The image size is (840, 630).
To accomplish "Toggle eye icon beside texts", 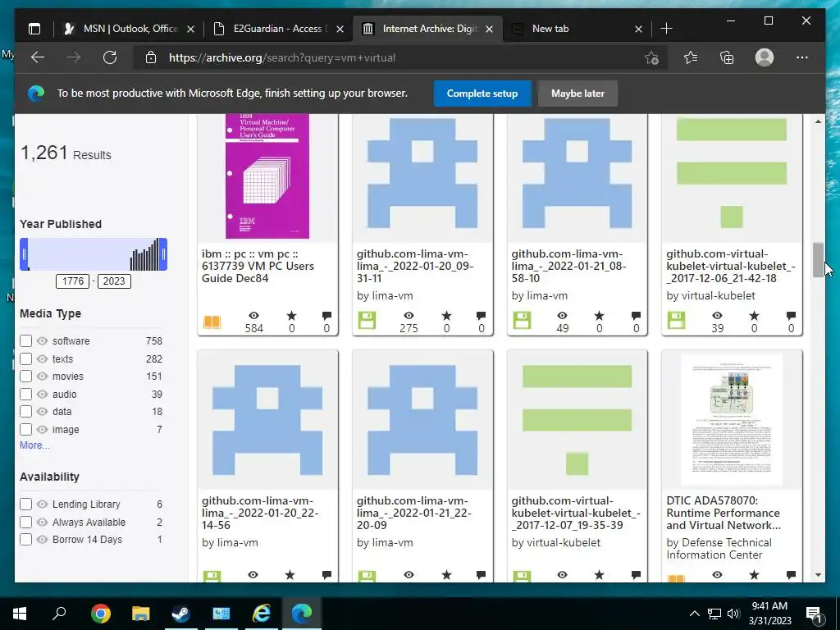I will (43, 358).
